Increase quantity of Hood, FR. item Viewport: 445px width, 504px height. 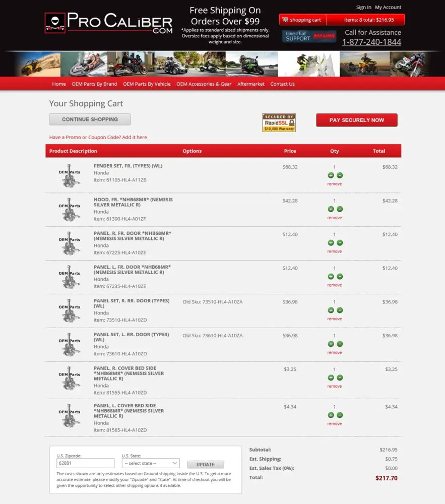point(331,209)
